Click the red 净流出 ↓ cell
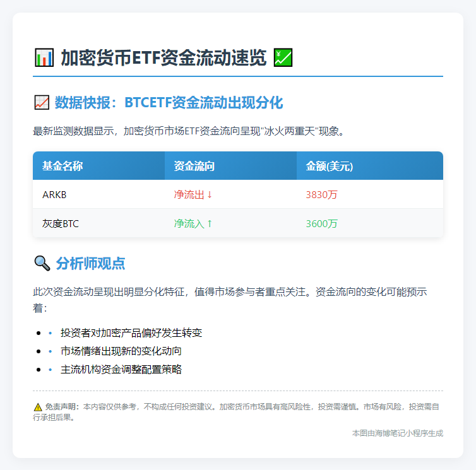 click(230, 194)
